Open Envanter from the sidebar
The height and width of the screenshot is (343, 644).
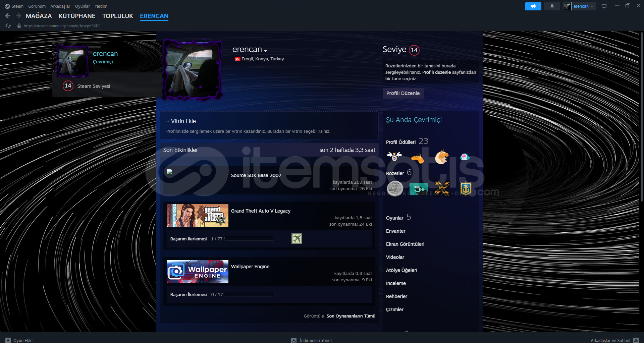pos(396,231)
